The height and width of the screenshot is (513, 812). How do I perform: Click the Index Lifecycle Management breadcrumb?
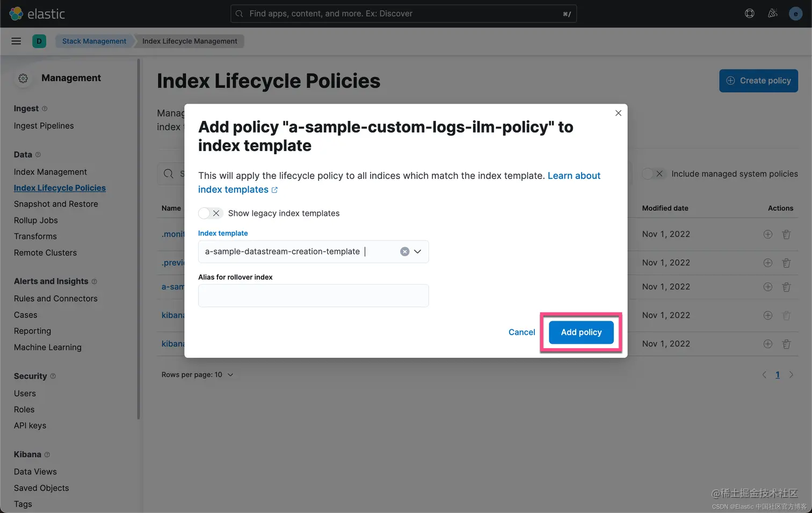190,41
